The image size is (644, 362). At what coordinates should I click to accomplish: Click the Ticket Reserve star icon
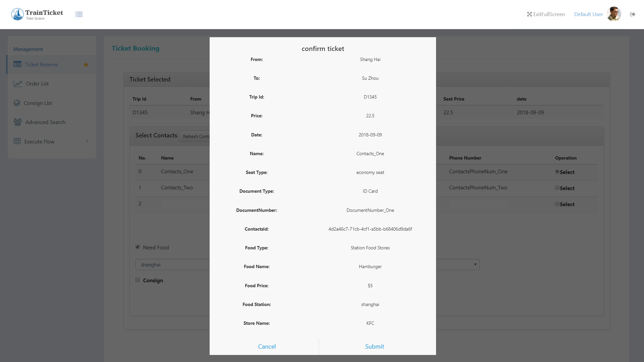point(87,64)
